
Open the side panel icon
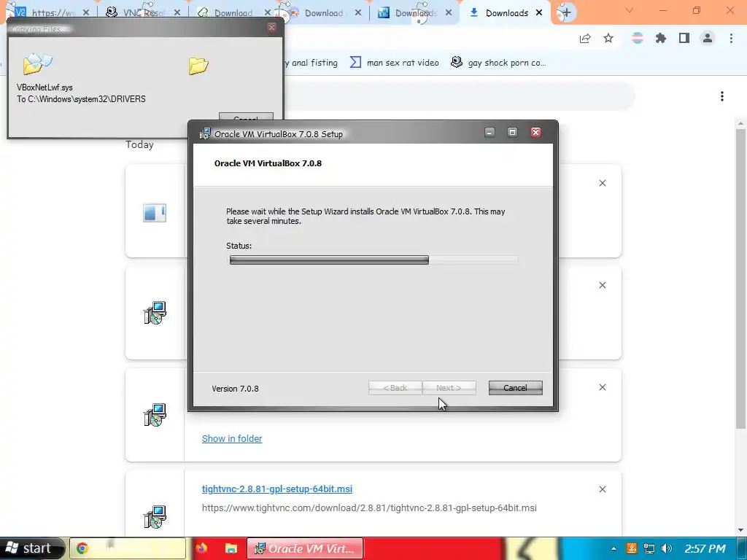tap(684, 38)
